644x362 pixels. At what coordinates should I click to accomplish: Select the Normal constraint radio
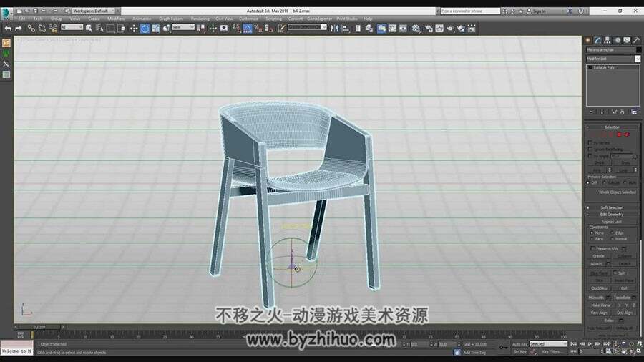(x=612, y=238)
